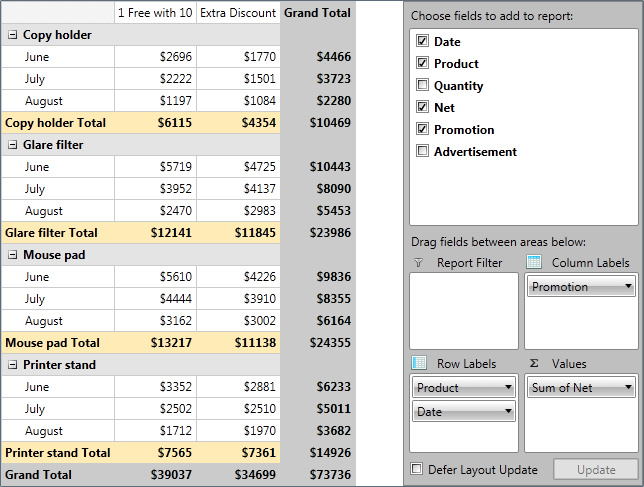
Task: Click the bottom 'Grand Total' row label
Action: pyautogui.click(x=39, y=475)
